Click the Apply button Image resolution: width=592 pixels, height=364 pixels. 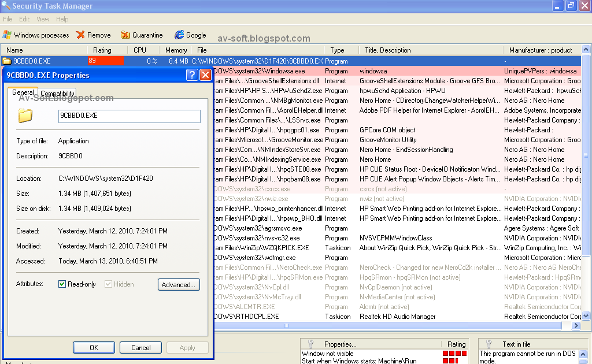point(187,347)
